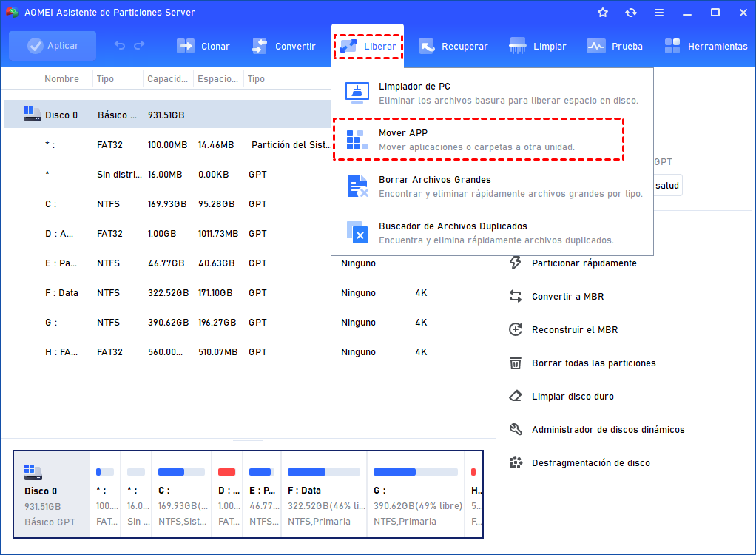This screenshot has width=756, height=555.
Task: Select G: block in the disk map
Action: (x=416, y=494)
